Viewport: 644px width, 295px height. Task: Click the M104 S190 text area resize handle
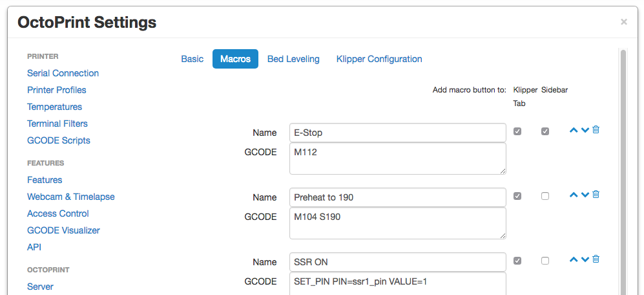click(503, 235)
